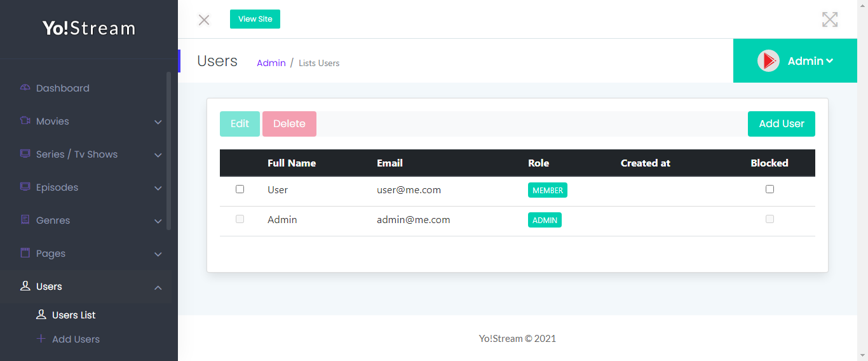The image size is (868, 361).
Task: Click the Movies camera icon in sidebar
Action: [x=25, y=121]
